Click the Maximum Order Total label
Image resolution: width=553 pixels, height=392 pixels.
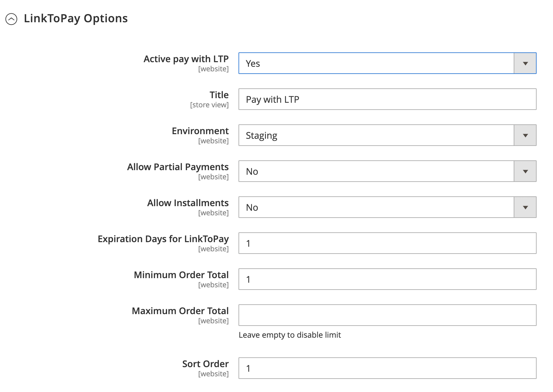coord(180,311)
